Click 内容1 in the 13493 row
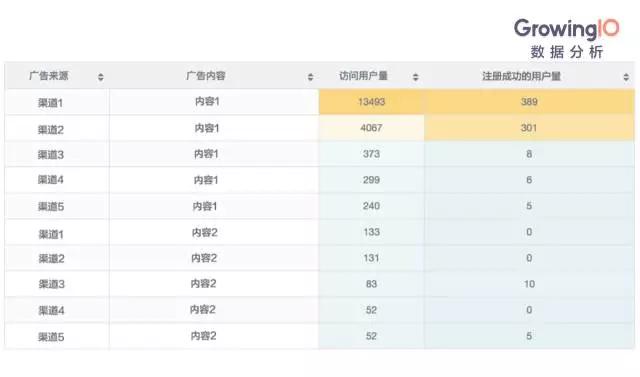This screenshot has width=640, height=377. coord(207,102)
